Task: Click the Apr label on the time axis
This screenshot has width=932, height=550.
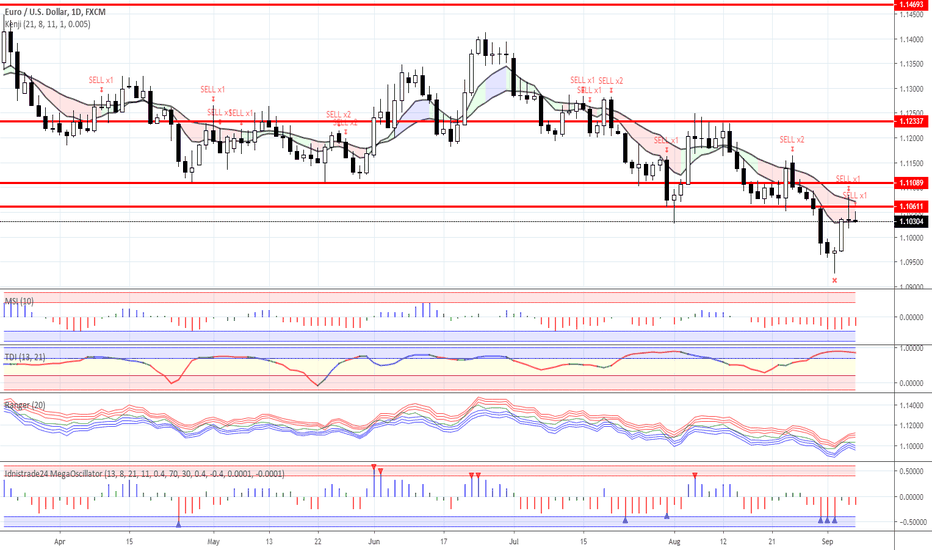Action: (59, 542)
